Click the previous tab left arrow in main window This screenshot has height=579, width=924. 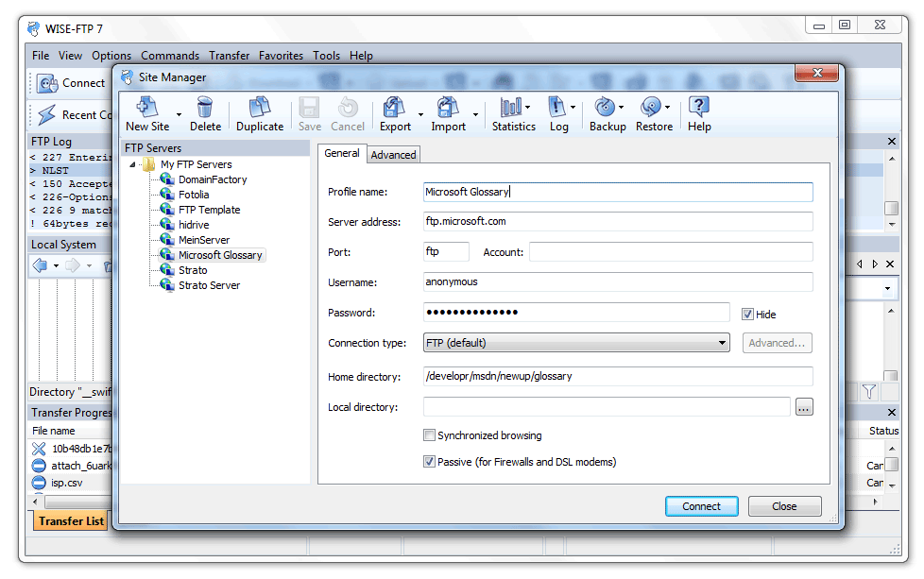coord(860,264)
